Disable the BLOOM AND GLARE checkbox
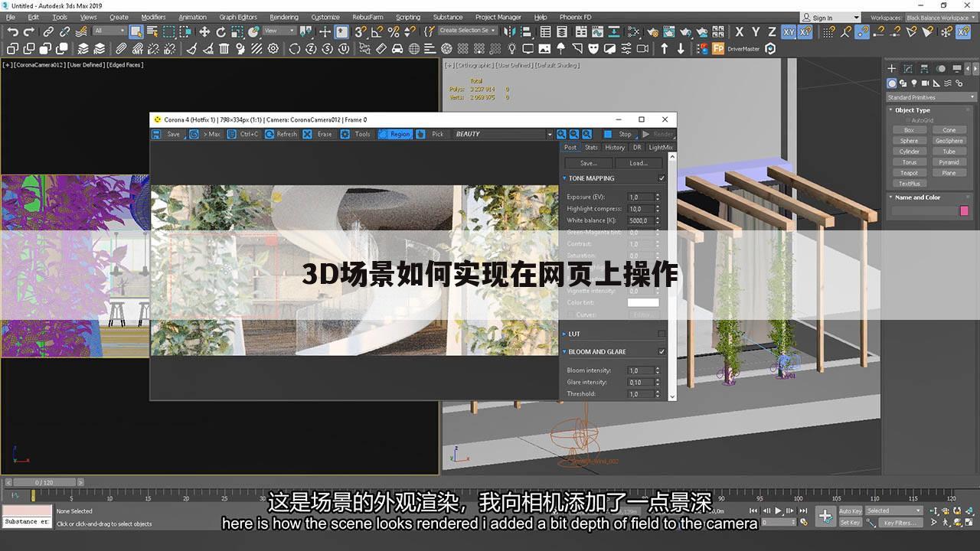The image size is (980, 551). 661,351
